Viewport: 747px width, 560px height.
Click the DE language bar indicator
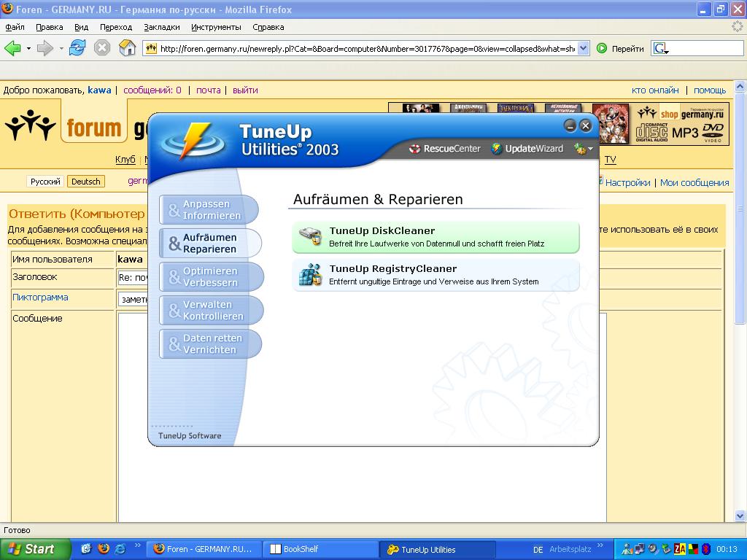(x=538, y=550)
